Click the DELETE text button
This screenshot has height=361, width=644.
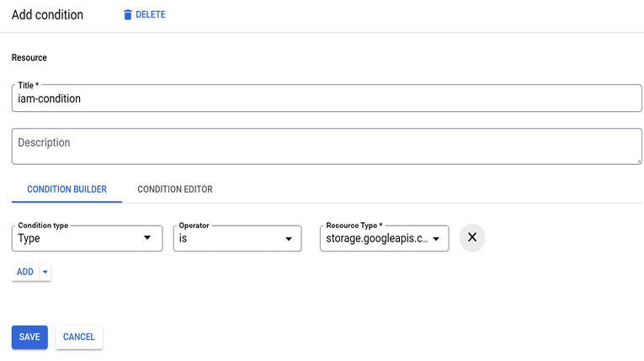[x=150, y=15]
